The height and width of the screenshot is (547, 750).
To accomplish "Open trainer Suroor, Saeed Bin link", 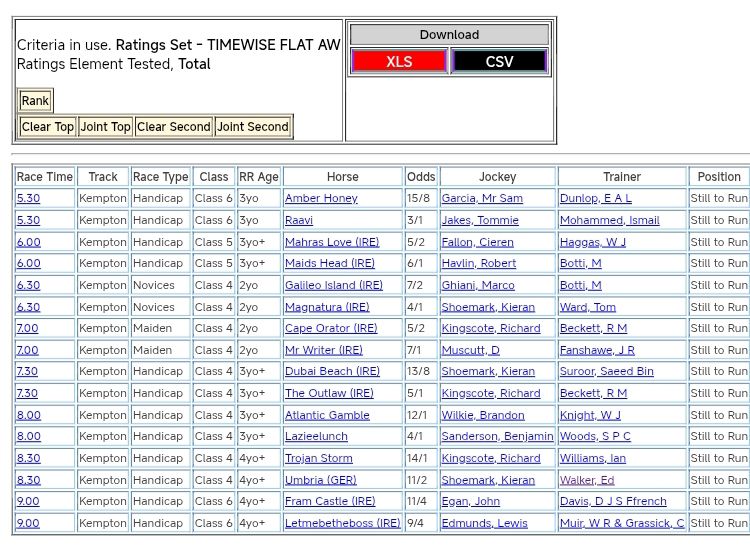I will [606, 371].
